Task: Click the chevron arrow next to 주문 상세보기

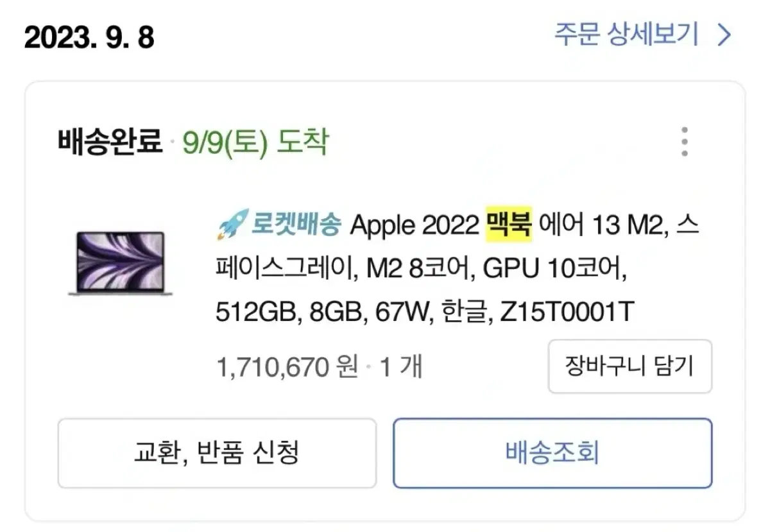Action: (724, 36)
